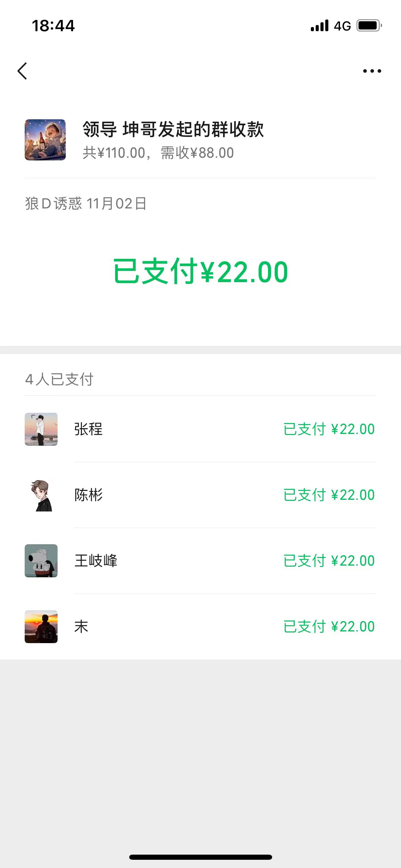Tap the back arrow icon
The width and height of the screenshot is (401, 868).
(x=22, y=71)
